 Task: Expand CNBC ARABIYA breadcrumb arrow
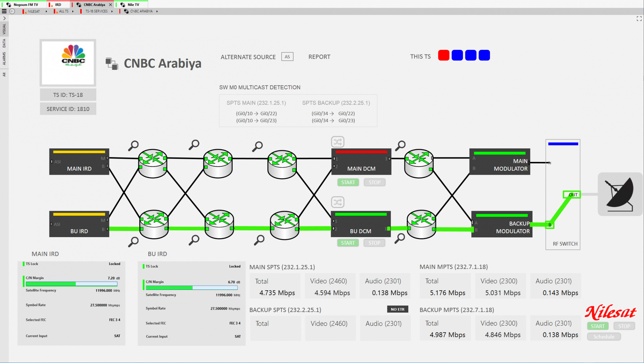point(157,11)
